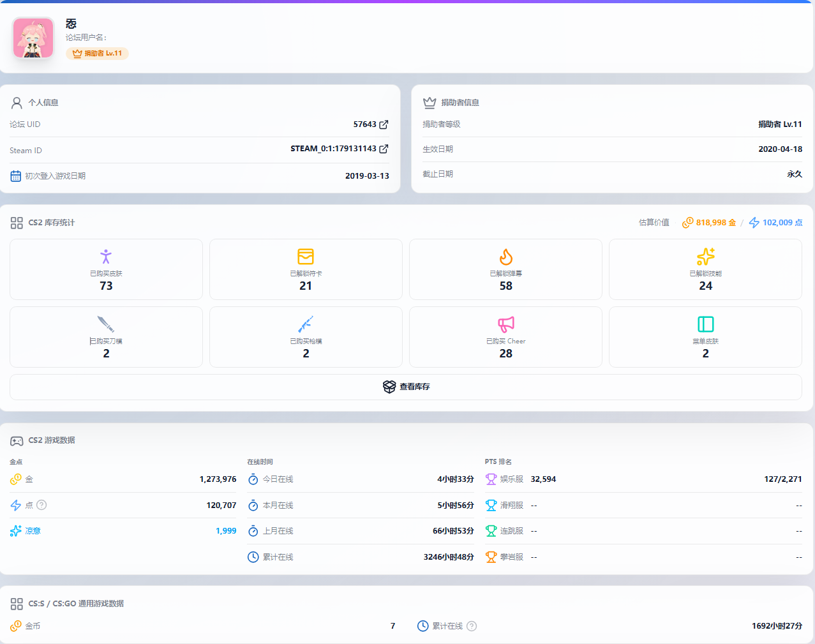Click the stopwatch icon beside 今日在线
Image resolution: width=815 pixels, height=644 pixels.
coord(253,479)
